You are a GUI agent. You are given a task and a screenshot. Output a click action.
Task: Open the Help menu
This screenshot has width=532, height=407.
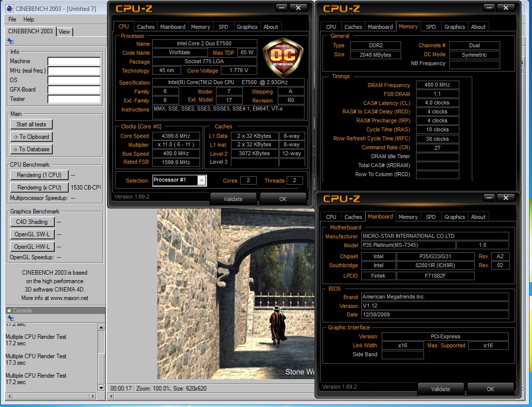[x=28, y=19]
